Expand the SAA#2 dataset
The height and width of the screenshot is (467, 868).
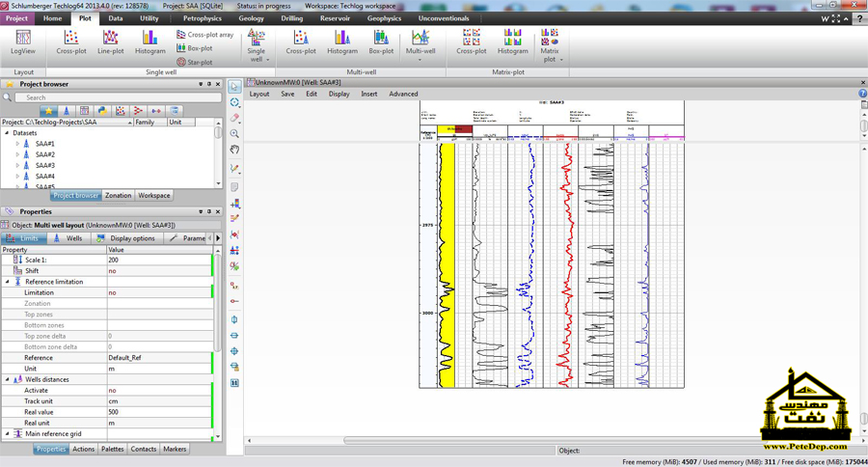[17, 154]
